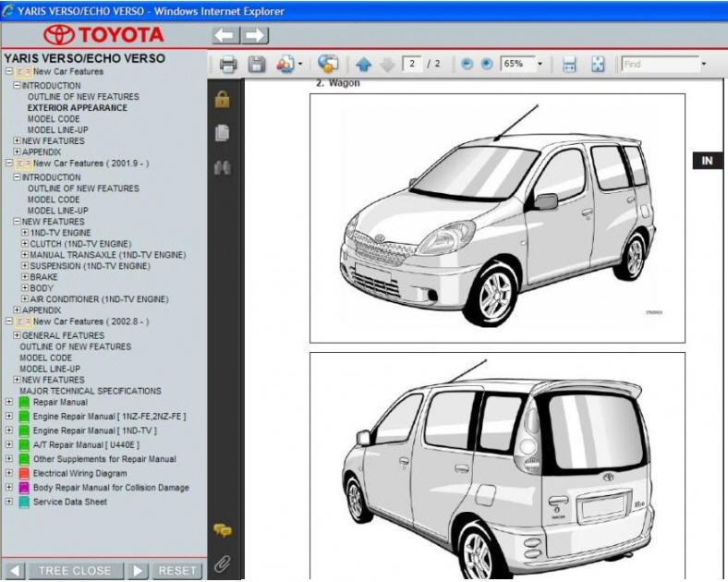The height and width of the screenshot is (582, 728).
Task: Open Other Supplements for Repair Manual
Action: (x=104, y=459)
